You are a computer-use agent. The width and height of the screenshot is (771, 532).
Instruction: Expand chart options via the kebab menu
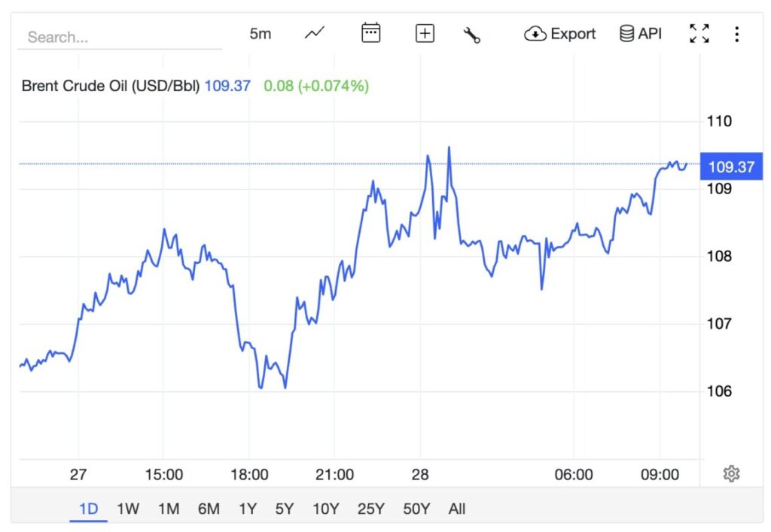[x=736, y=33]
